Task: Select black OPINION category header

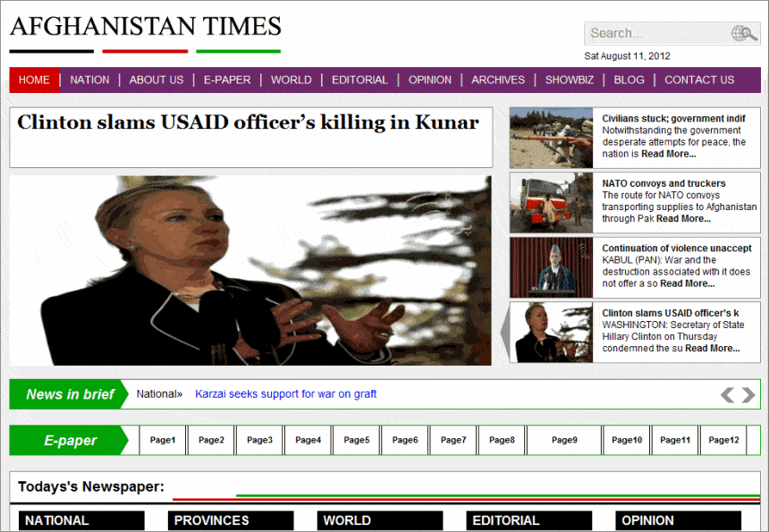Action: (679, 520)
